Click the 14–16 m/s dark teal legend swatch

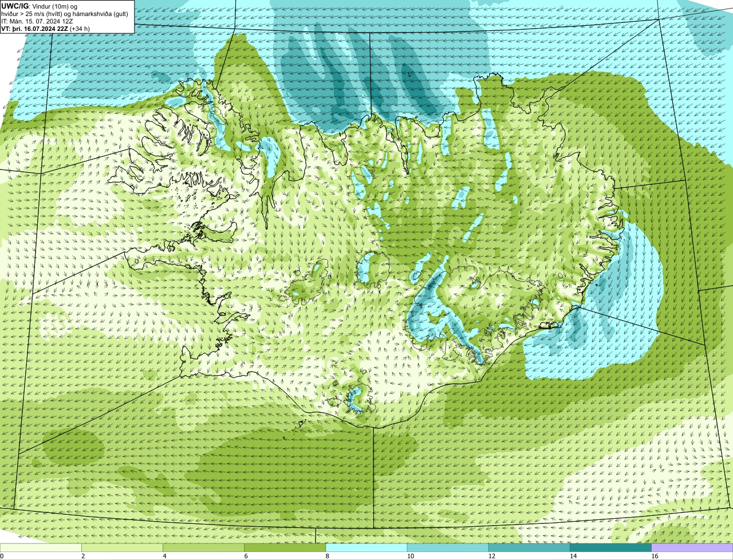tap(610, 548)
